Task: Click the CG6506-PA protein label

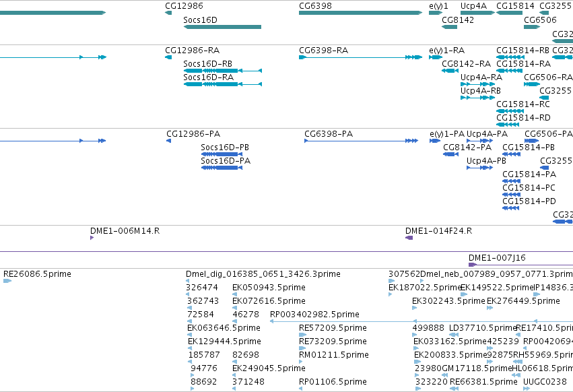Action: (x=548, y=134)
